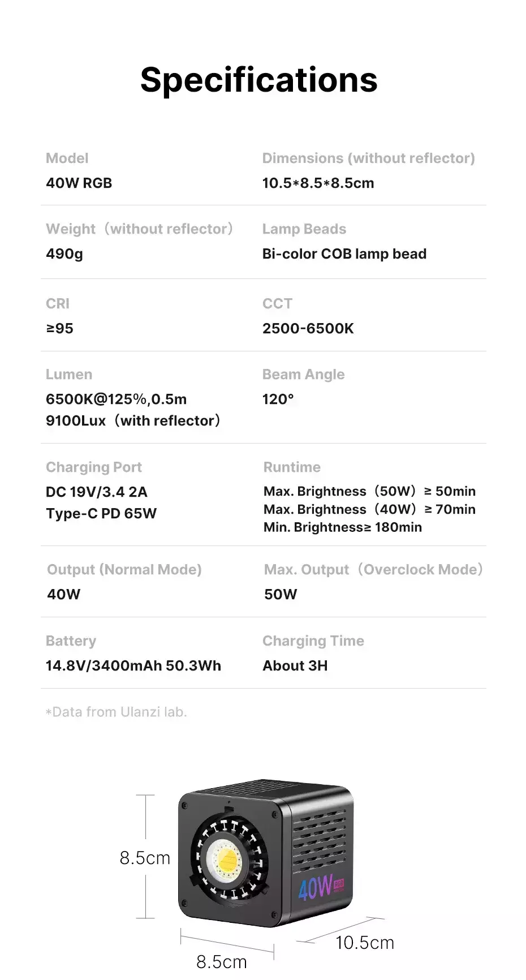
Task: Click the CRI ≥95 value
Action: point(59,329)
